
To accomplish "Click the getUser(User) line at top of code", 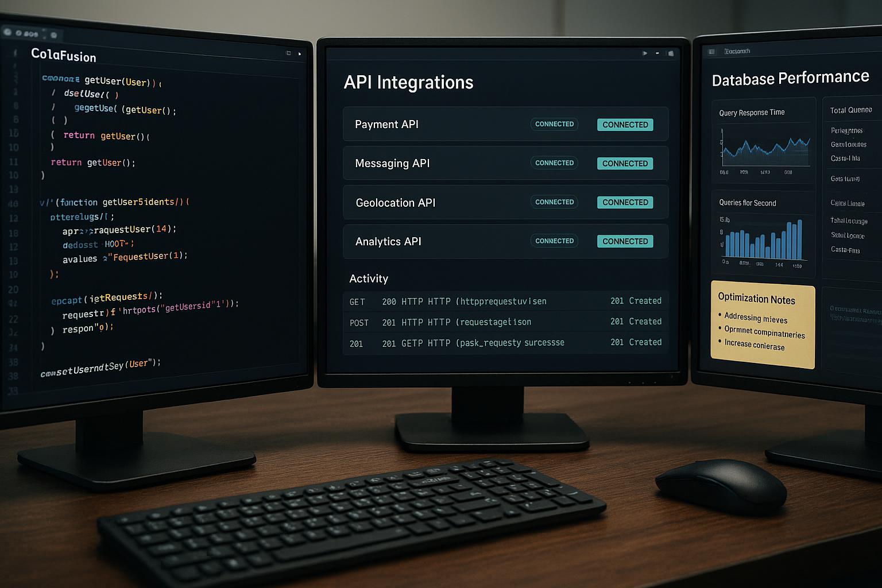I will tap(102, 81).
